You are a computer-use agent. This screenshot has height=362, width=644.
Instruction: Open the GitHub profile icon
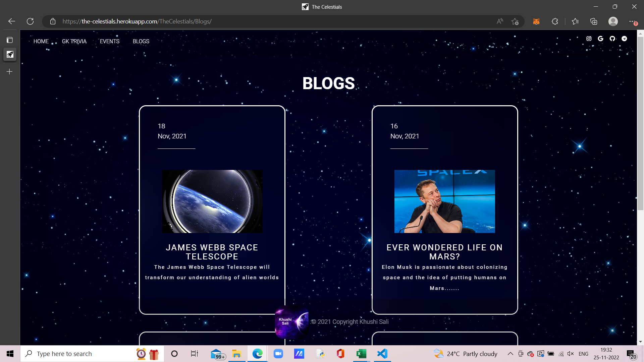point(612,39)
